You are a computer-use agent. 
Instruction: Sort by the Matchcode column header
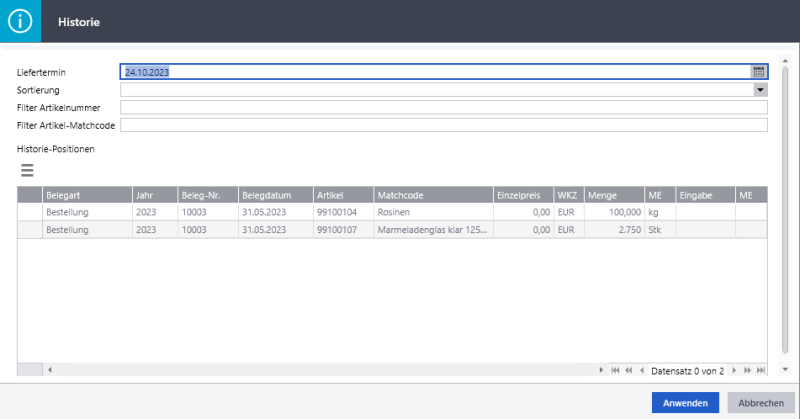click(x=434, y=195)
